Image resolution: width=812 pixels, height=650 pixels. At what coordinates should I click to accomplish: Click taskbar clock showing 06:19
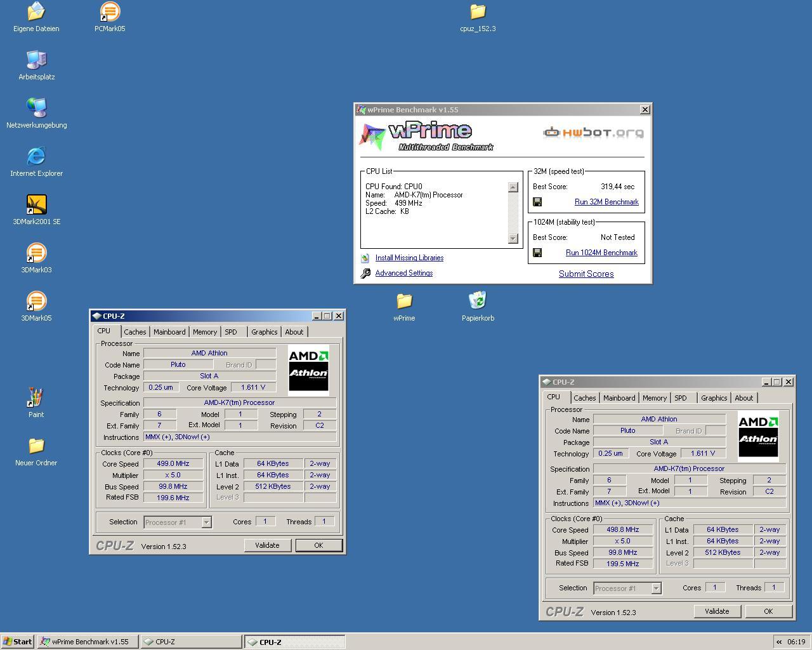click(x=796, y=642)
